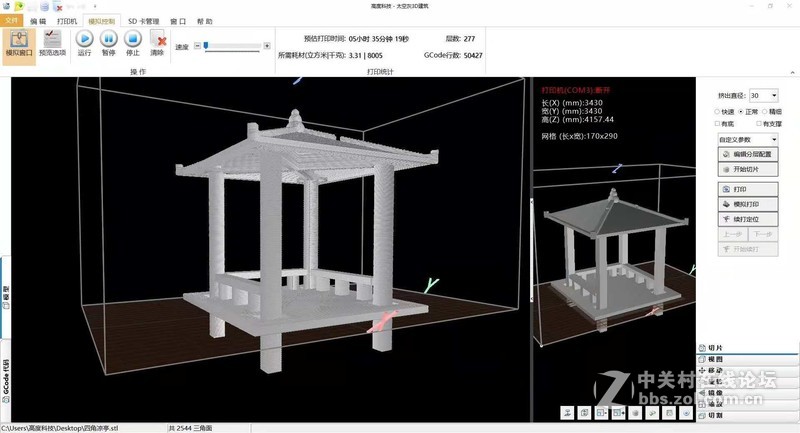Tick the 有底 base checkbox
Image resolution: width=800 pixels, height=433 pixels.
[x=718, y=124]
